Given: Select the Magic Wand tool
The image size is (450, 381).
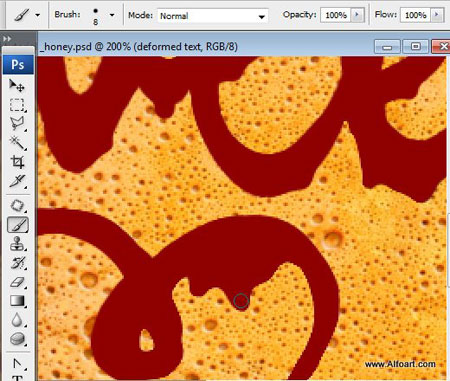Looking at the screenshot, I should point(17,143).
